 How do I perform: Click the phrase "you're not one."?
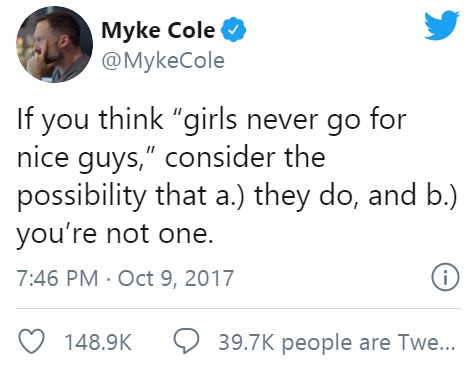(115, 235)
